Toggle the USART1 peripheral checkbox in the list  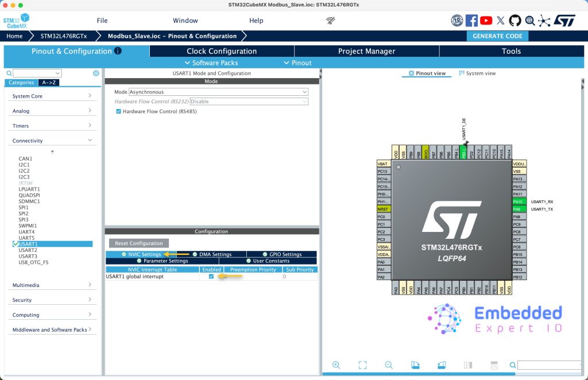point(16,244)
